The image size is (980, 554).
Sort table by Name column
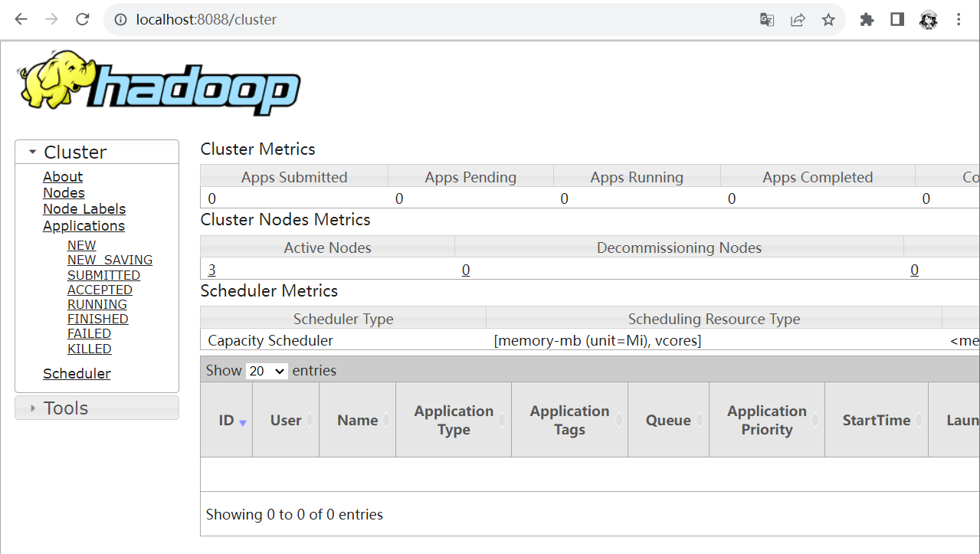pos(358,420)
